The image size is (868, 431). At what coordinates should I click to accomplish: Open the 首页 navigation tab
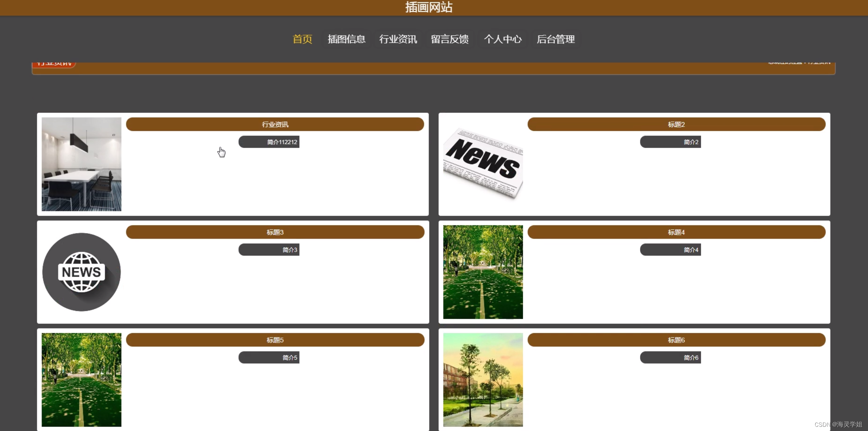pyautogui.click(x=302, y=39)
